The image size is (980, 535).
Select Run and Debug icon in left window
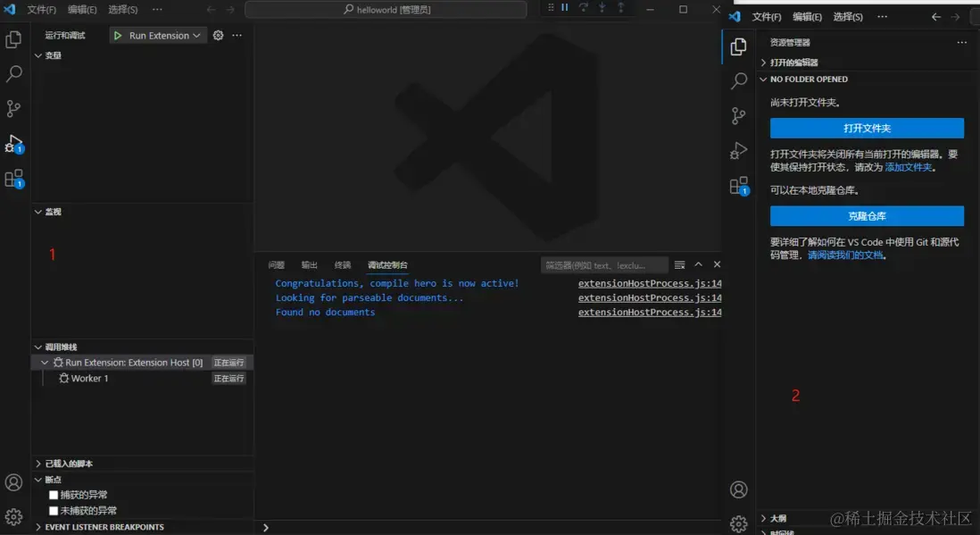(13, 143)
